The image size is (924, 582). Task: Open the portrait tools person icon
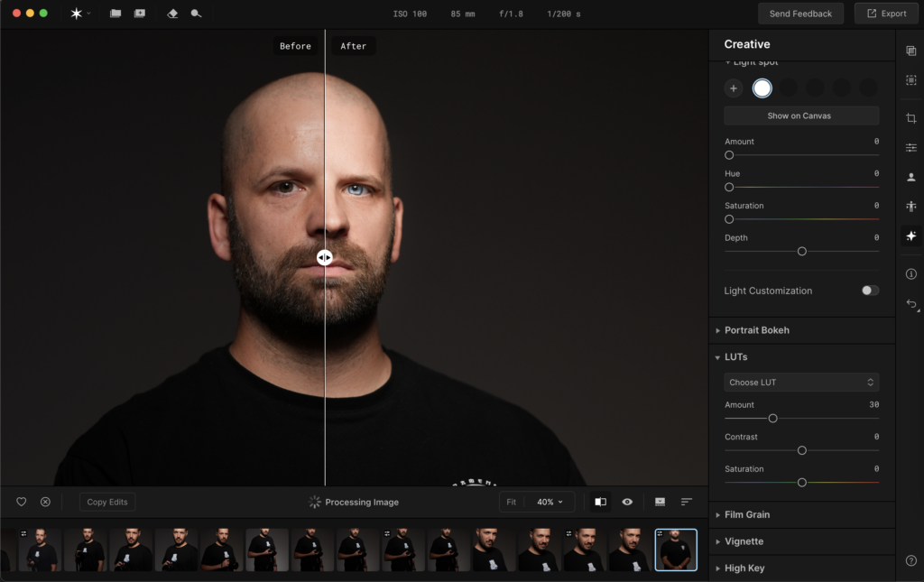[911, 178]
